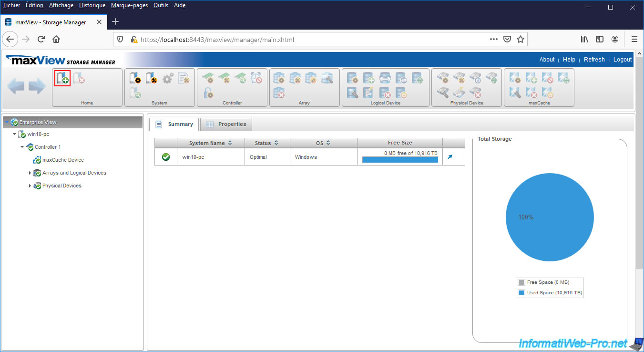Expand Arrays and Logical Devices node

(30, 173)
